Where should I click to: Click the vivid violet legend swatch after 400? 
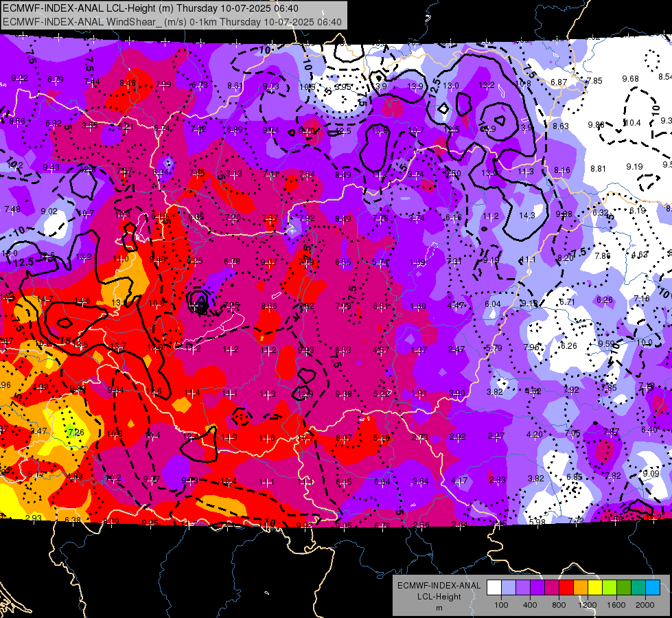537,587
